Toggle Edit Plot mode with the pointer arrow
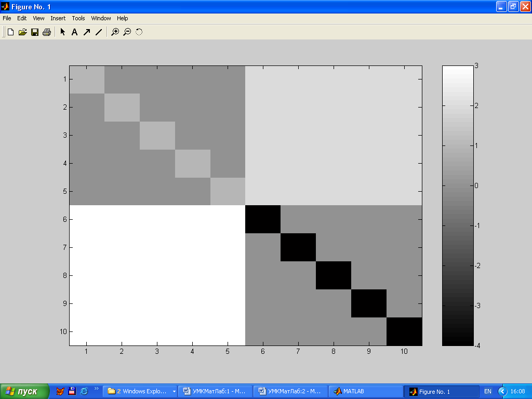The image size is (532, 399). click(62, 32)
